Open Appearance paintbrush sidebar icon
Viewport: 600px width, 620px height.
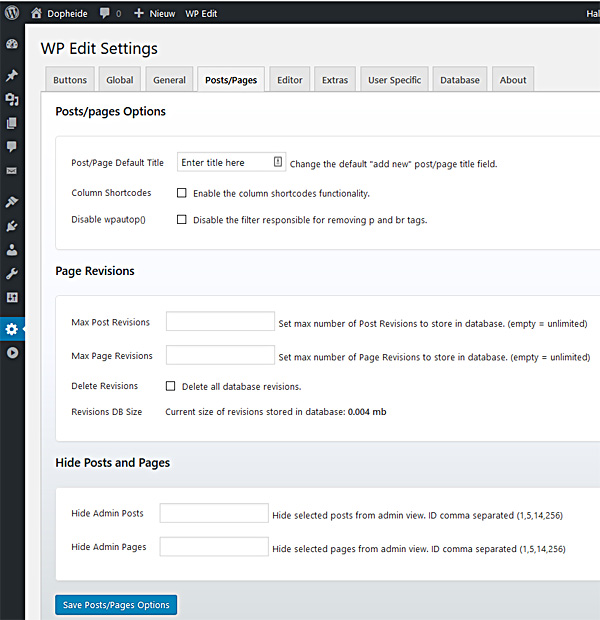[x=12, y=202]
